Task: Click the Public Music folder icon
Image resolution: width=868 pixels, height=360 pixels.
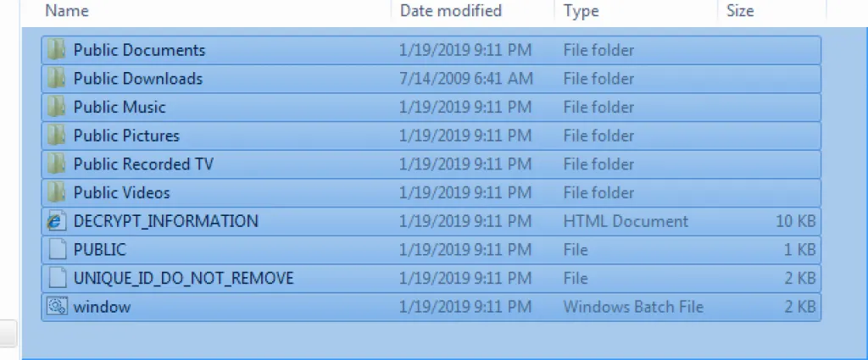Action: coord(57,108)
